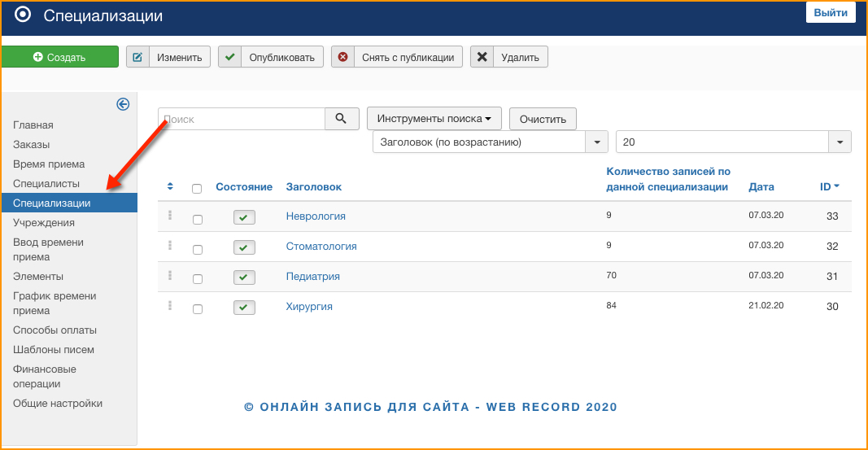The width and height of the screenshot is (868, 450).
Task: Open Общие настройки in the sidebar
Action: (58, 404)
